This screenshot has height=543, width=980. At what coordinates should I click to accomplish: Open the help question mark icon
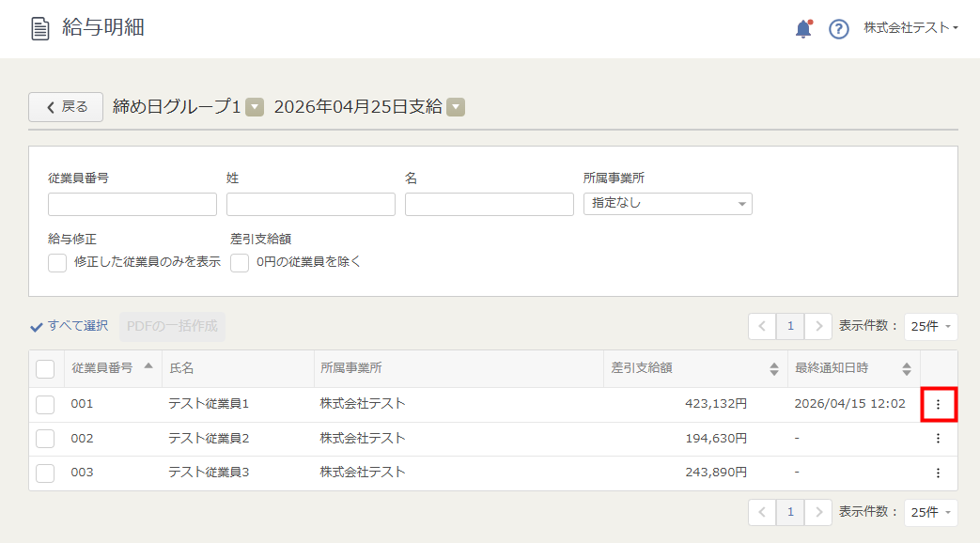pyautogui.click(x=838, y=29)
